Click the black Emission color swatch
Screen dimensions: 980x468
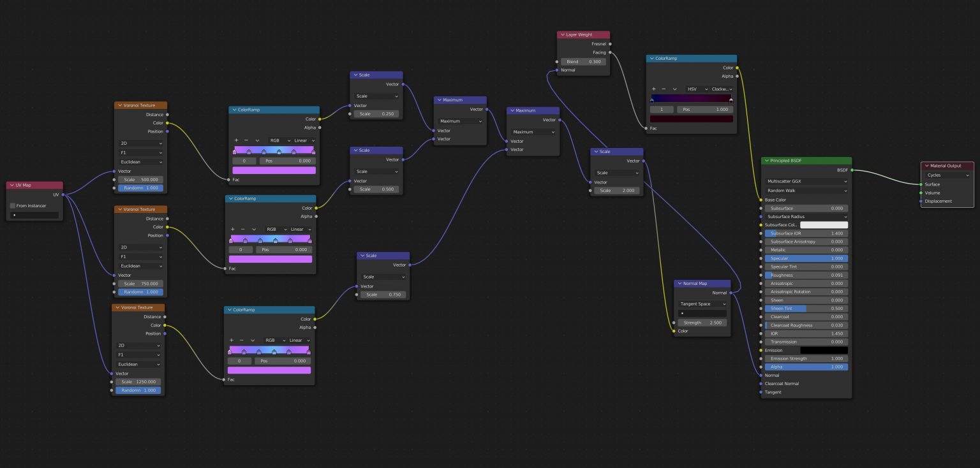(x=824, y=350)
